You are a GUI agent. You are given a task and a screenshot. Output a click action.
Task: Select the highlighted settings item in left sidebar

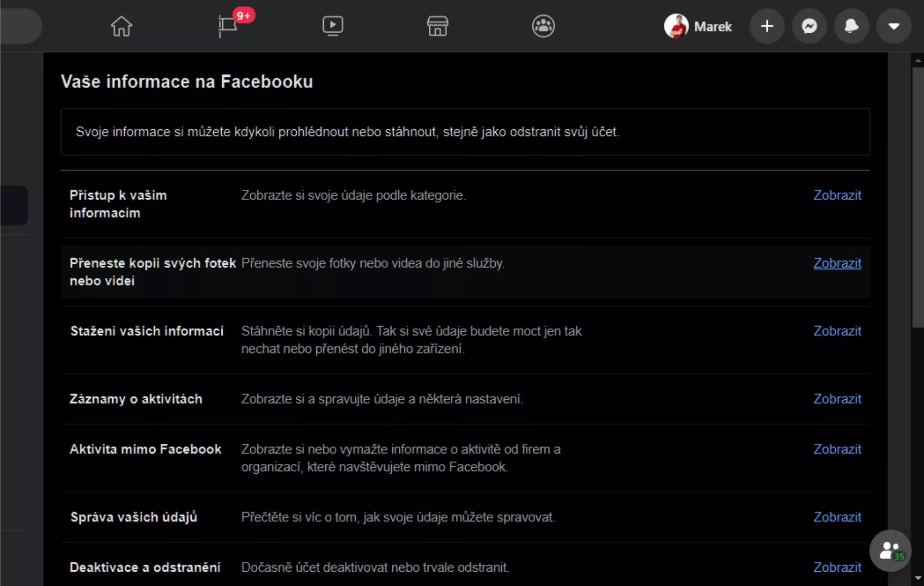pyautogui.click(x=14, y=205)
